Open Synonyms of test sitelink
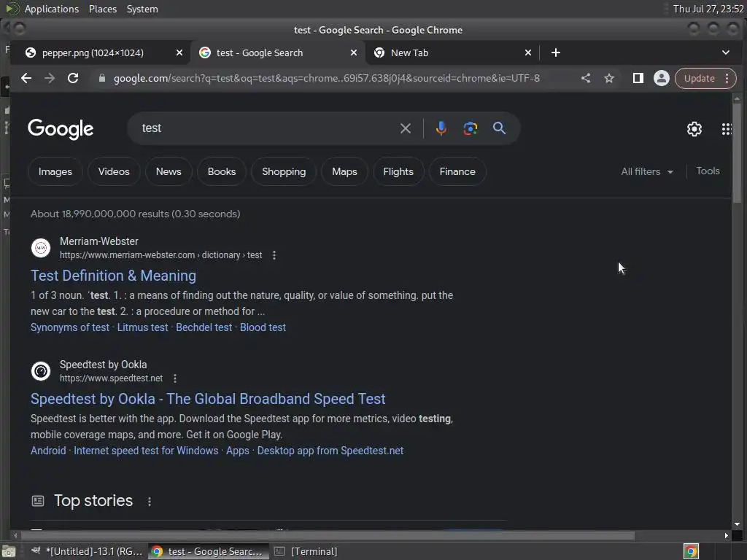This screenshot has width=747, height=560. (70, 327)
